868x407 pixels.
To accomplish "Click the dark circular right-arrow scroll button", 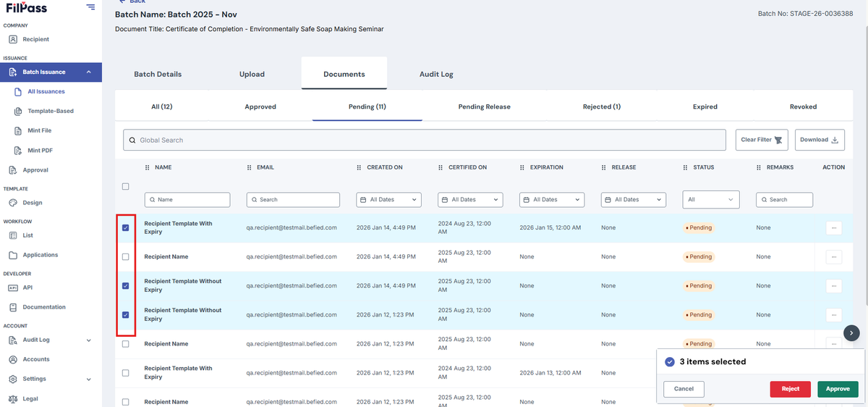I will (852, 332).
